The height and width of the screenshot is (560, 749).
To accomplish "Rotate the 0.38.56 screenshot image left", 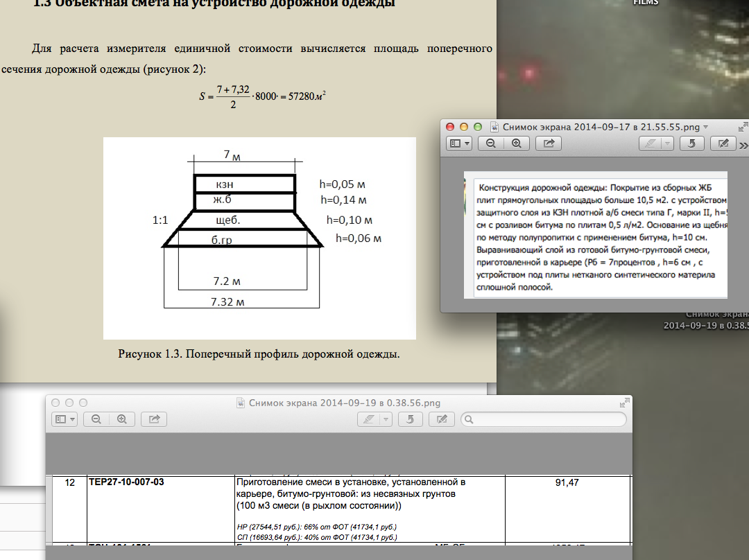I will click(x=410, y=419).
